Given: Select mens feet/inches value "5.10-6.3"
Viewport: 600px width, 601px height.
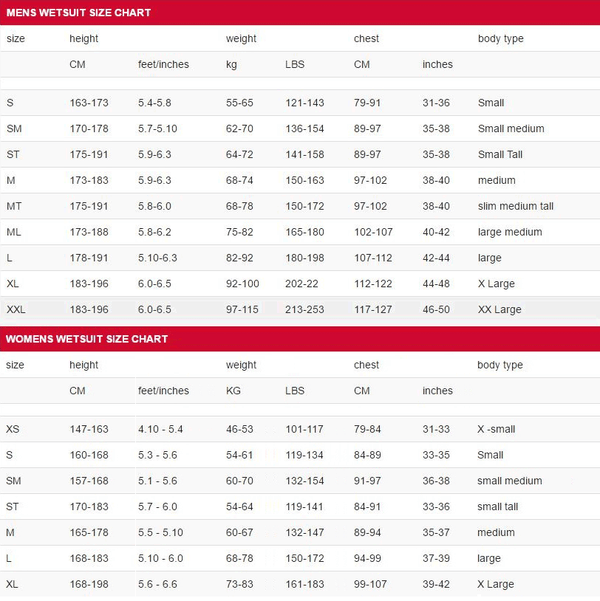Looking at the screenshot, I should pyautogui.click(x=158, y=258).
